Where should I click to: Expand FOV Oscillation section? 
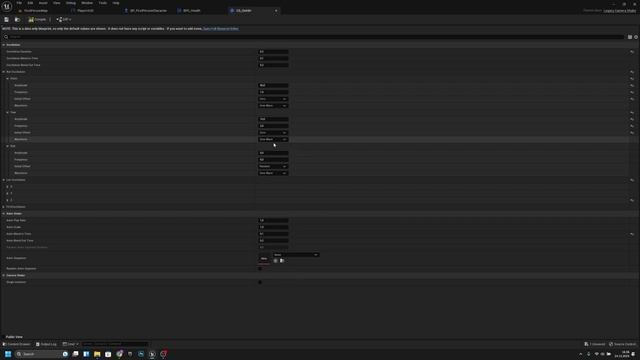click(4, 207)
